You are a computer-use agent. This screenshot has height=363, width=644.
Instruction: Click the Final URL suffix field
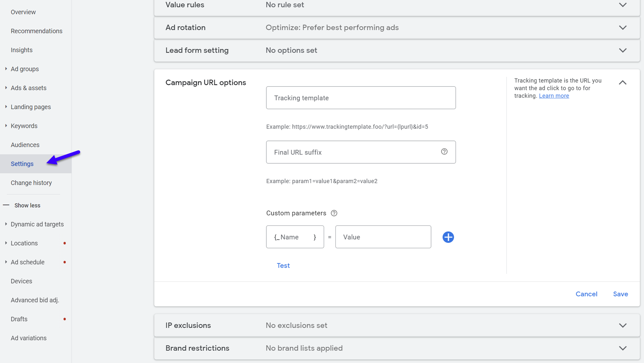click(x=361, y=152)
